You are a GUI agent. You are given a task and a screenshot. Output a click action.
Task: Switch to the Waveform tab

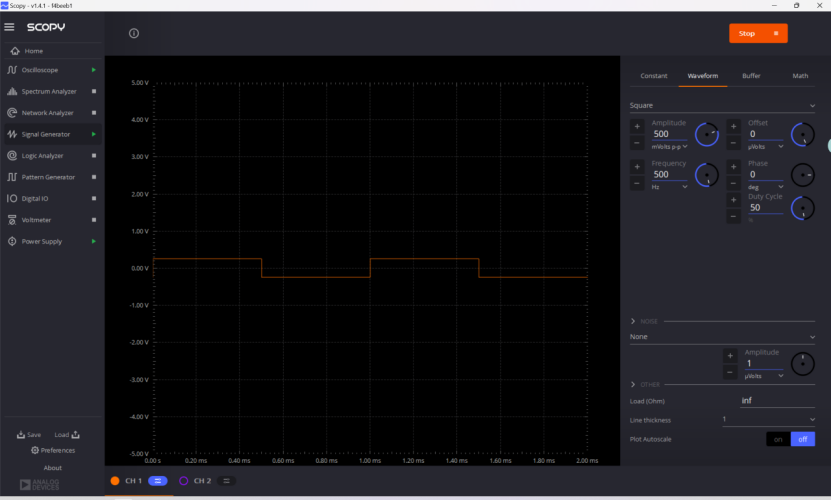(702, 76)
